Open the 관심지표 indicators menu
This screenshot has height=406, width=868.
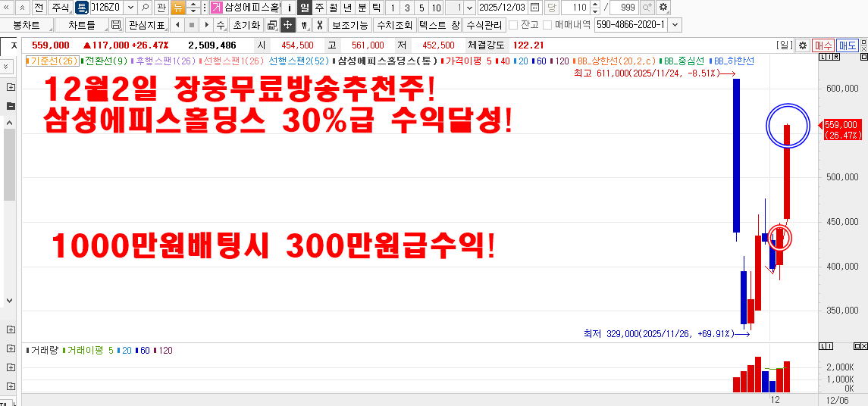pyautogui.click(x=146, y=25)
